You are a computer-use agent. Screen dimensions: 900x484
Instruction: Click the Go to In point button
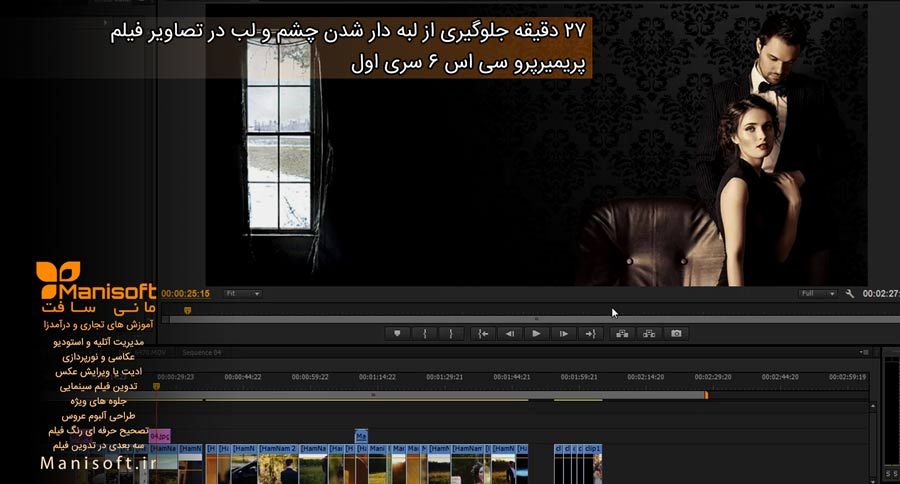[483, 334]
